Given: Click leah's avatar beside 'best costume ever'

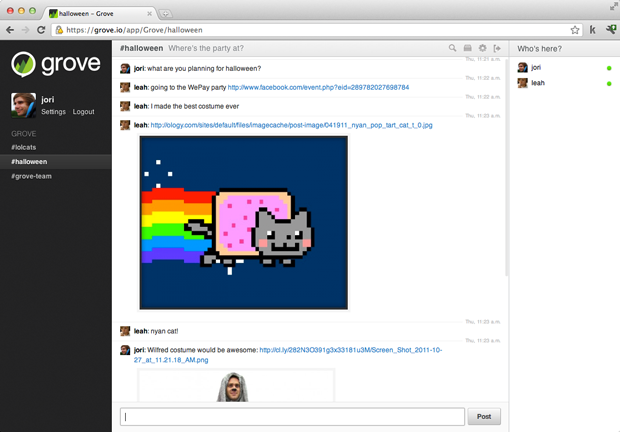Looking at the screenshot, I should click(x=125, y=106).
